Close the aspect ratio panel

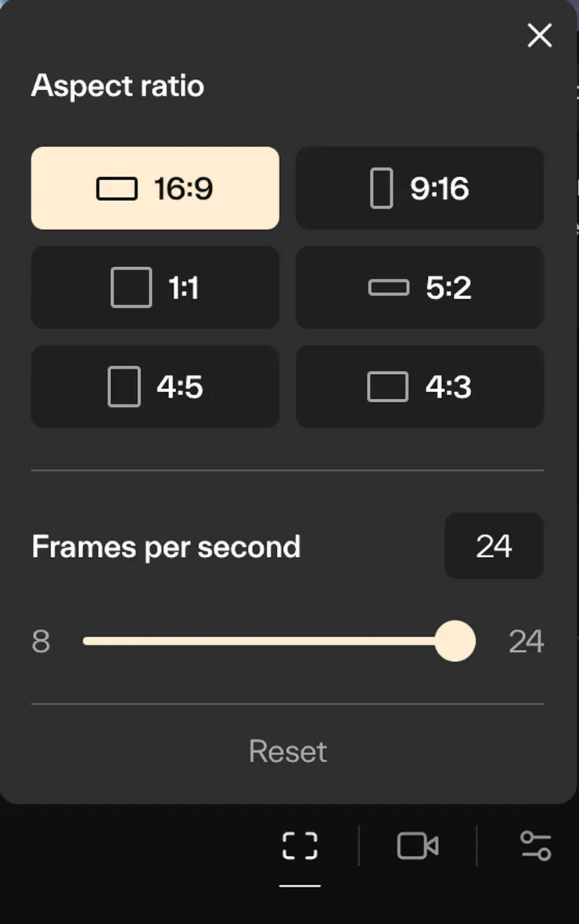[540, 35]
